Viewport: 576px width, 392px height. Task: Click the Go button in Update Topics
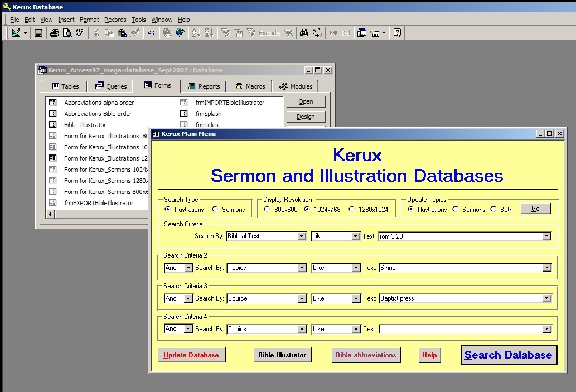[535, 209]
